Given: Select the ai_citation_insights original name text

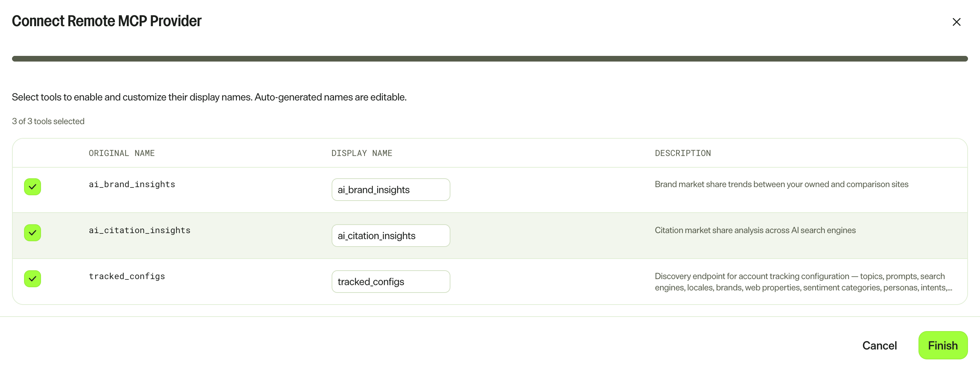Looking at the screenshot, I should [140, 230].
